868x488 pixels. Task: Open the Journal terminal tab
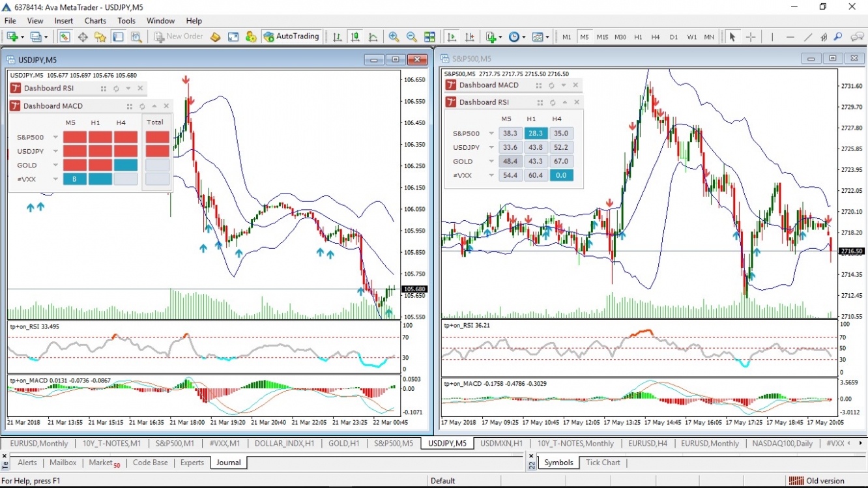point(229,463)
